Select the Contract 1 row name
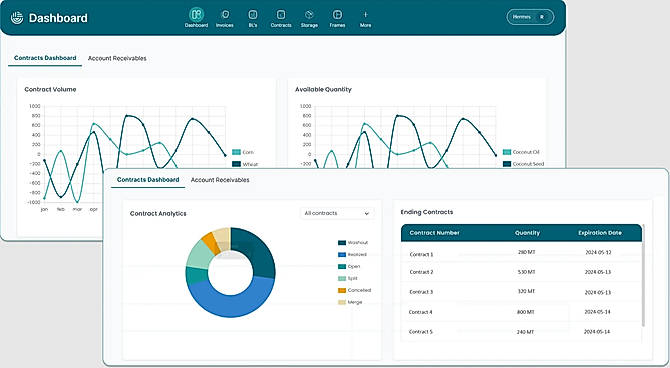Image resolution: width=670 pixels, height=368 pixels. [x=421, y=254]
